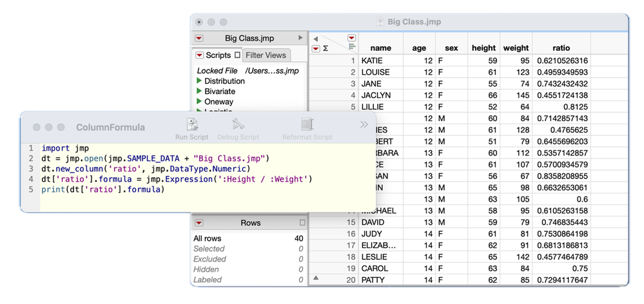Screen dimensions: 644x304
Task: Run the Distribution table script
Action: point(200,81)
